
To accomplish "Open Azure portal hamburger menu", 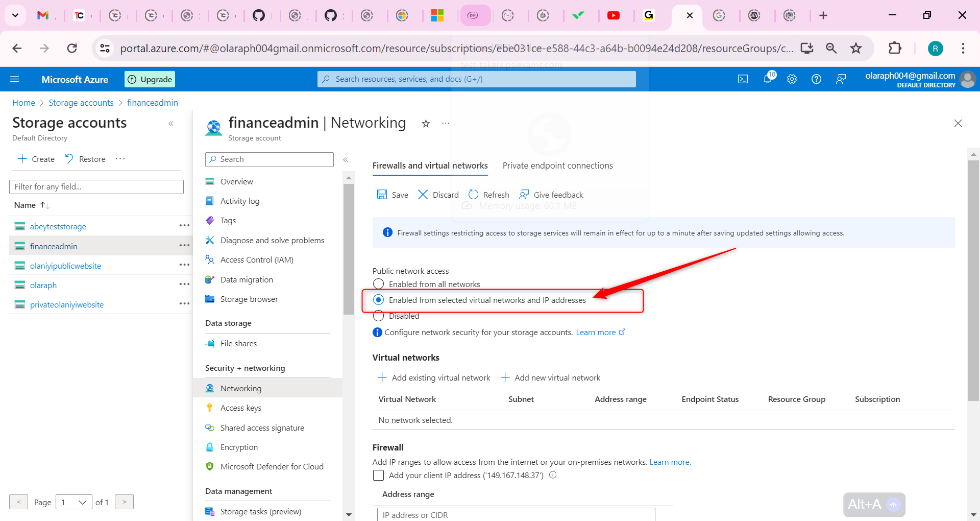I will coord(15,79).
